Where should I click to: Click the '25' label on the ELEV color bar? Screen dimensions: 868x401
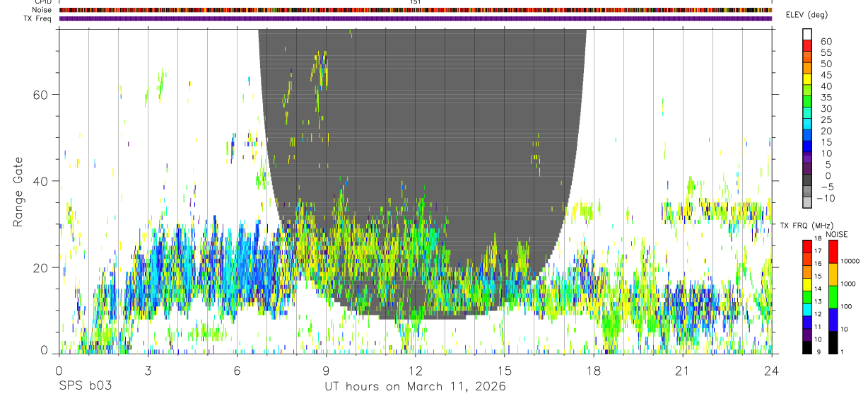pos(826,120)
